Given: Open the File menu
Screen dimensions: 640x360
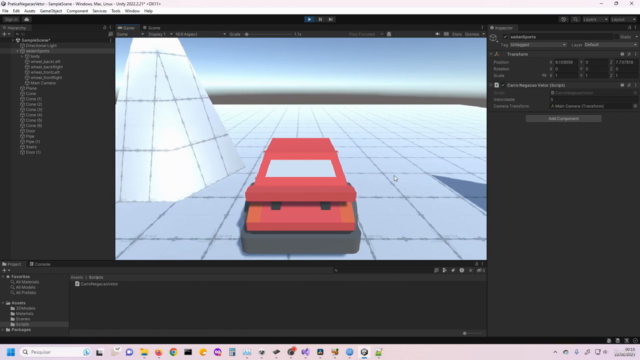Looking at the screenshot, I should [x=5, y=11].
